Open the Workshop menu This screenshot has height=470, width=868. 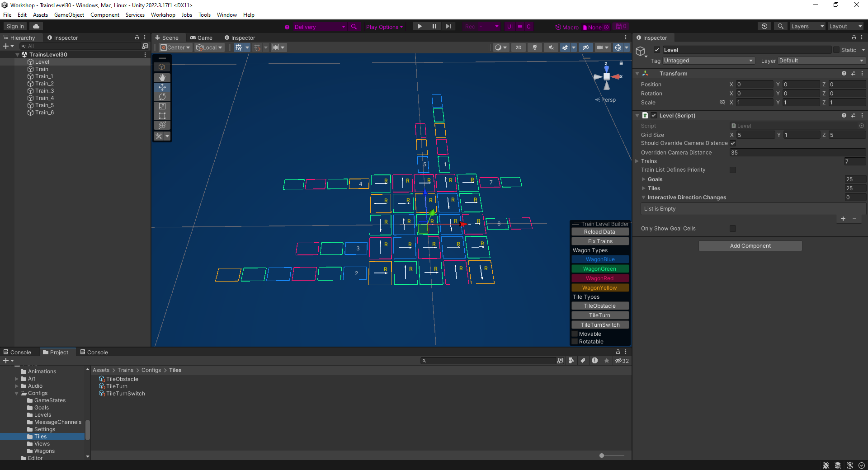(163, 15)
